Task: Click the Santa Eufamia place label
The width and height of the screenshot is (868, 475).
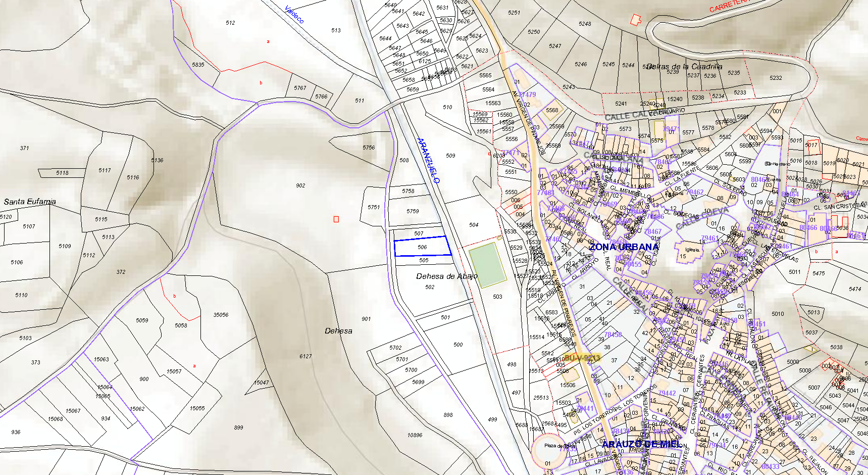Action: click(30, 202)
